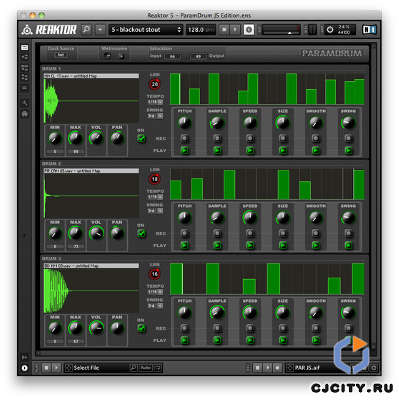Viewport: 399px width, 400px height.
Task: Click the Drum 1 PITCH play button
Action: point(184,150)
